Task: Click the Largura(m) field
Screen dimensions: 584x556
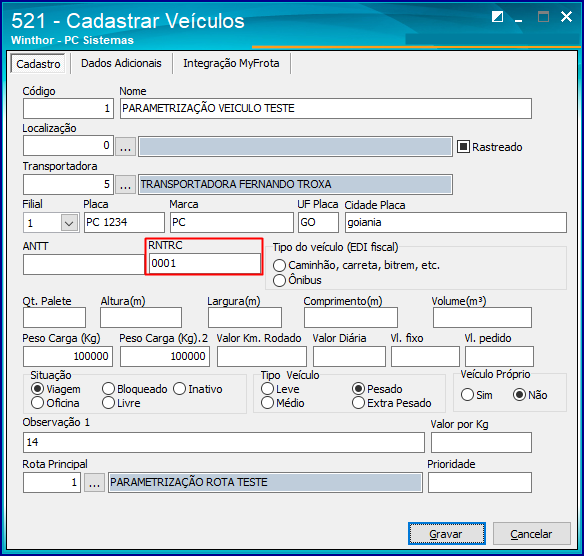Action: pos(245,318)
